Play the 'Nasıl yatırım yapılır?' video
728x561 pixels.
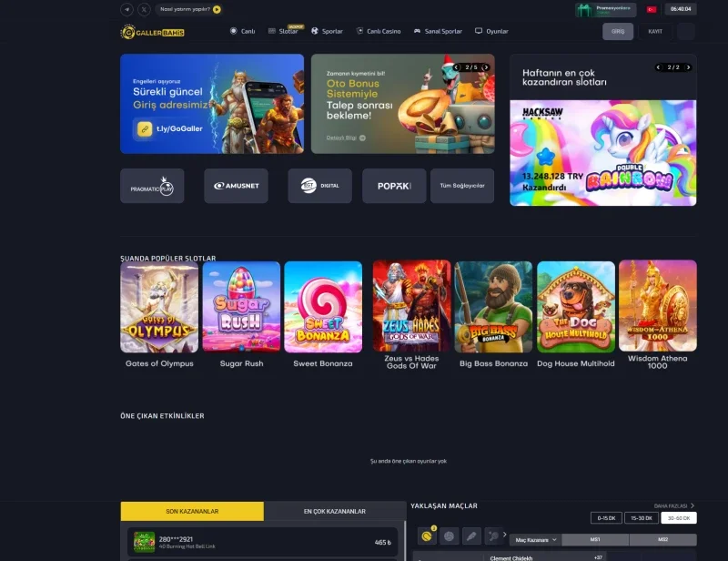(217, 9)
